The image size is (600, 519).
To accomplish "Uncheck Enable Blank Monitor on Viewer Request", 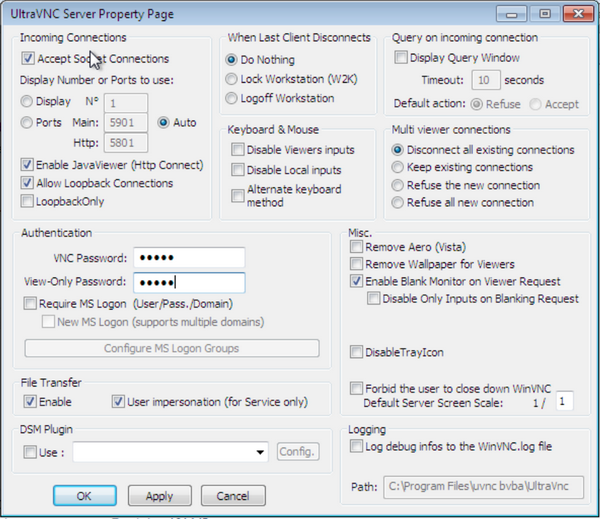I will pos(356,281).
